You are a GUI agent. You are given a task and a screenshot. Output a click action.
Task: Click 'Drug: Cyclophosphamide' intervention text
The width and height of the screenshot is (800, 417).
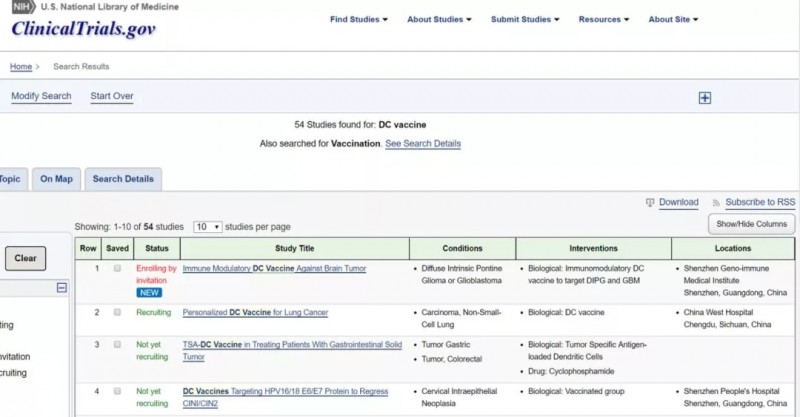tap(571, 372)
